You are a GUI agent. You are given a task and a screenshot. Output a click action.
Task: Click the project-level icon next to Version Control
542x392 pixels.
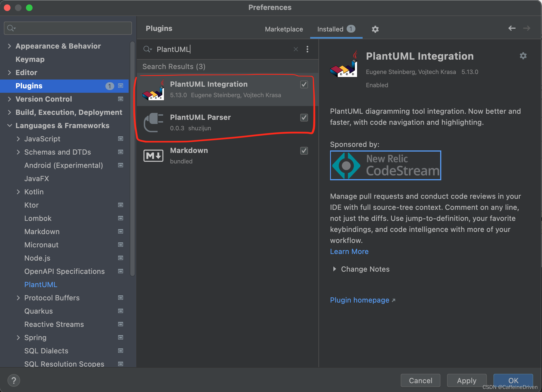click(121, 99)
